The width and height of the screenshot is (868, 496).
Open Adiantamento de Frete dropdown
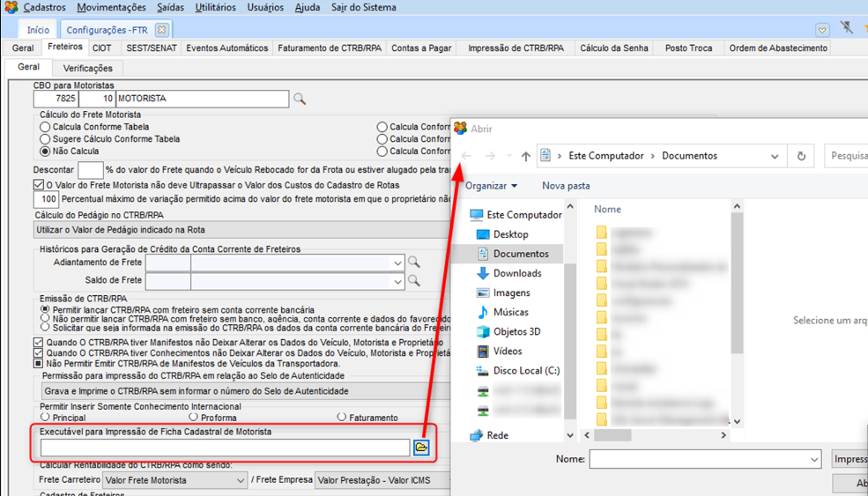[397, 263]
